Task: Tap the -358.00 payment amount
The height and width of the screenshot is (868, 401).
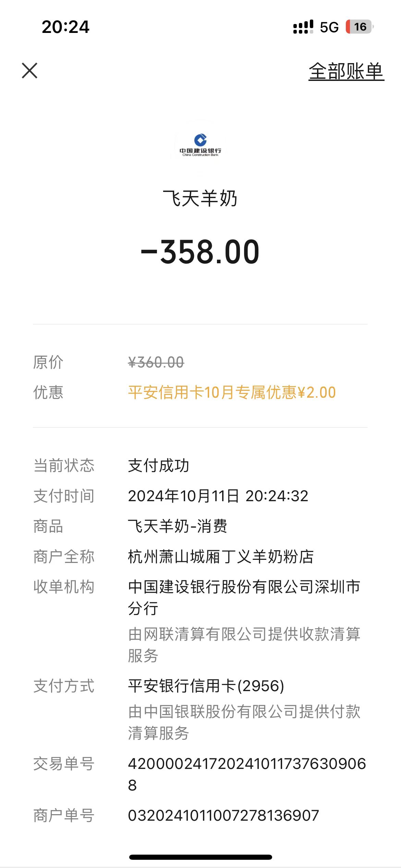Action: coord(200,252)
